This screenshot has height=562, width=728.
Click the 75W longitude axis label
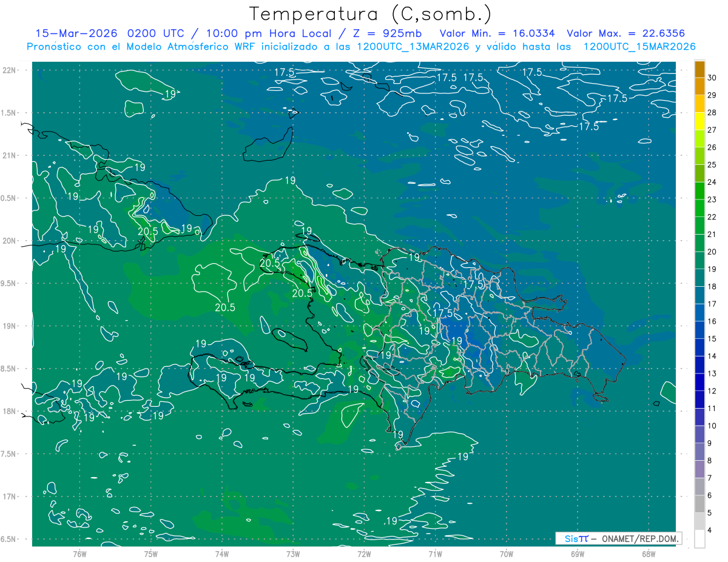tap(151, 554)
